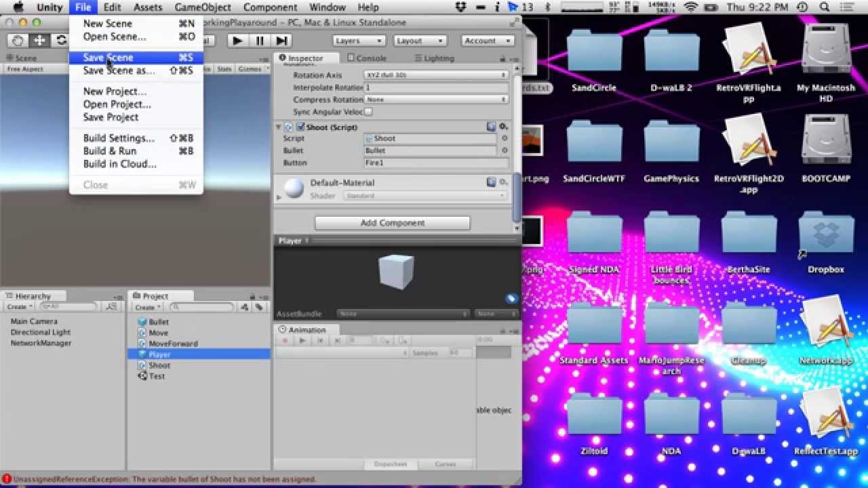The width and height of the screenshot is (868, 488).
Task: Click Save Scene in File menu
Action: coord(136,58)
